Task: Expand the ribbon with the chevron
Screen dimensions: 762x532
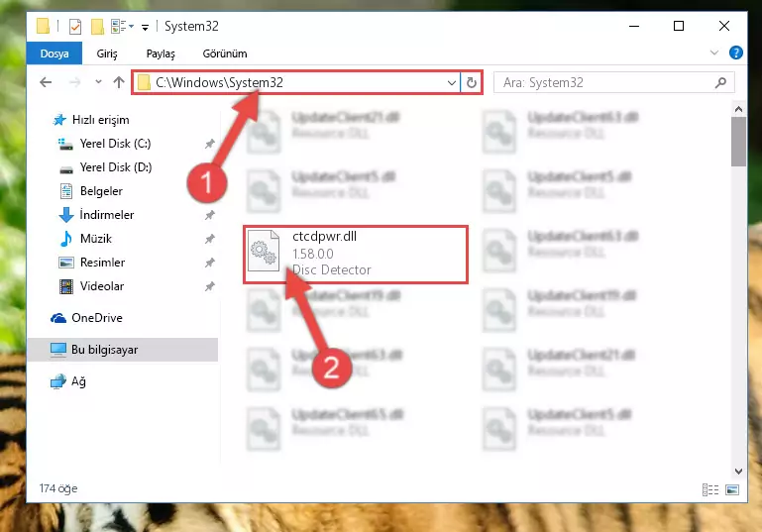Action: [x=713, y=53]
